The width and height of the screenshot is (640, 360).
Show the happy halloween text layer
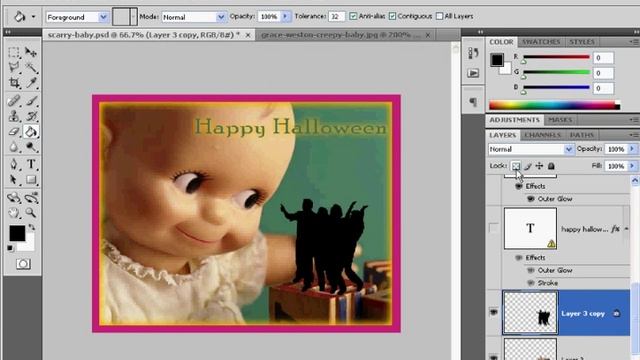[x=493, y=228]
